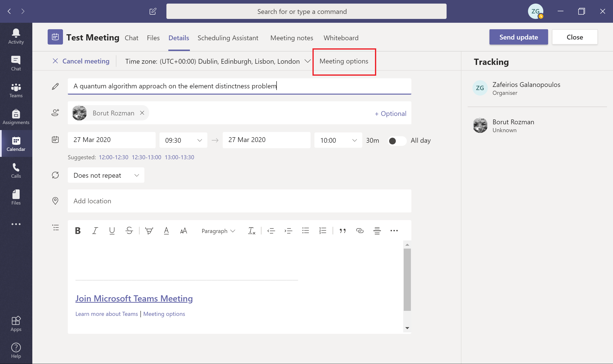Remove Borut Rozman from attendees
Screen dimensions: 613x364
[142, 113]
